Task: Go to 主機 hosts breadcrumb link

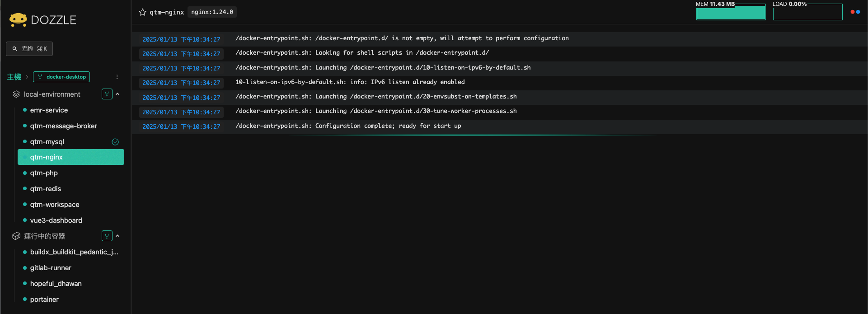Action: (x=14, y=77)
